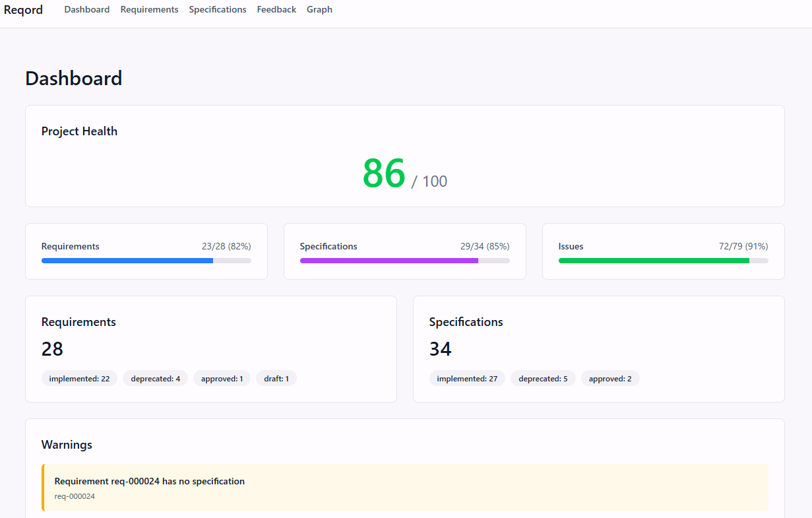Image resolution: width=812 pixels, height=518 pixels.
Task: Open the Graph navigation item
Action: [x=319, y=9]
